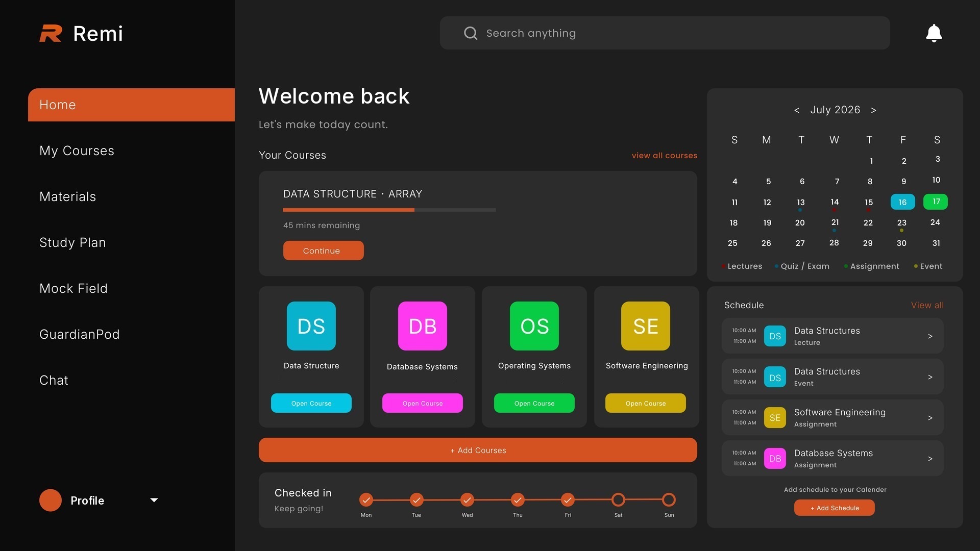Click view all courses link
This screenshot has width=980, height=551.
click(664, 156)
